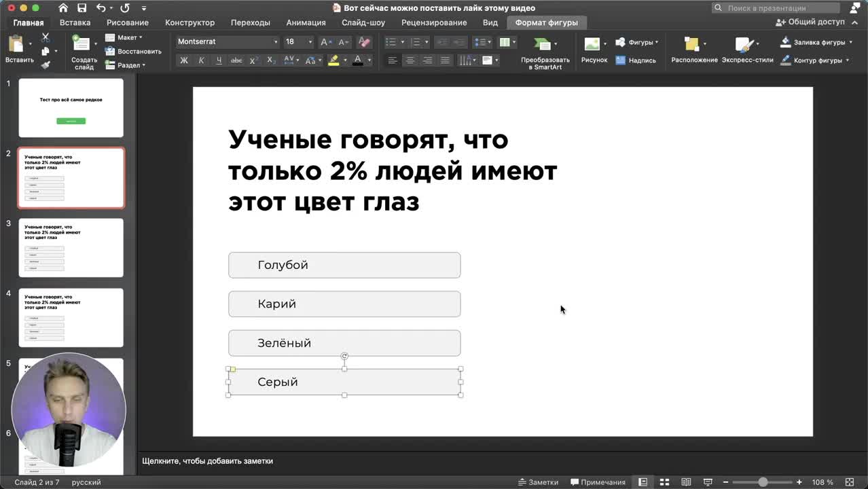Switch to slide sorter view
The width and height of the screenshot is (868, 489).
pyautogui.click(x=664, y=482)
